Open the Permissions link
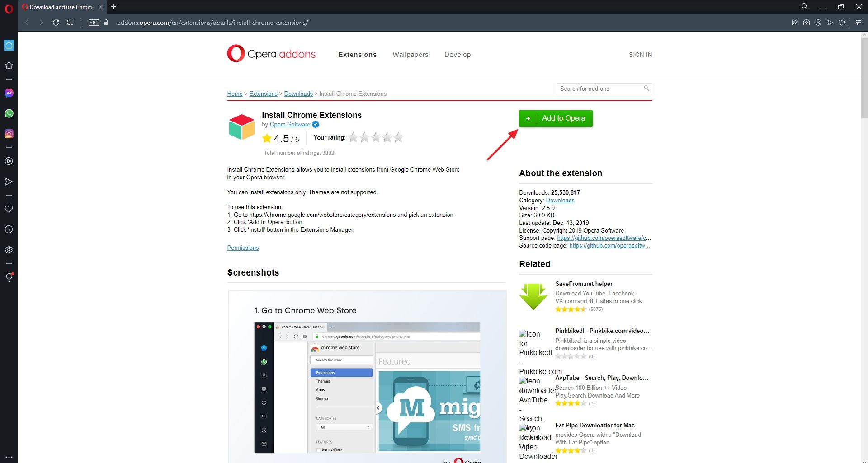Screen dimensions: 868x463 [x=243, y=248]
